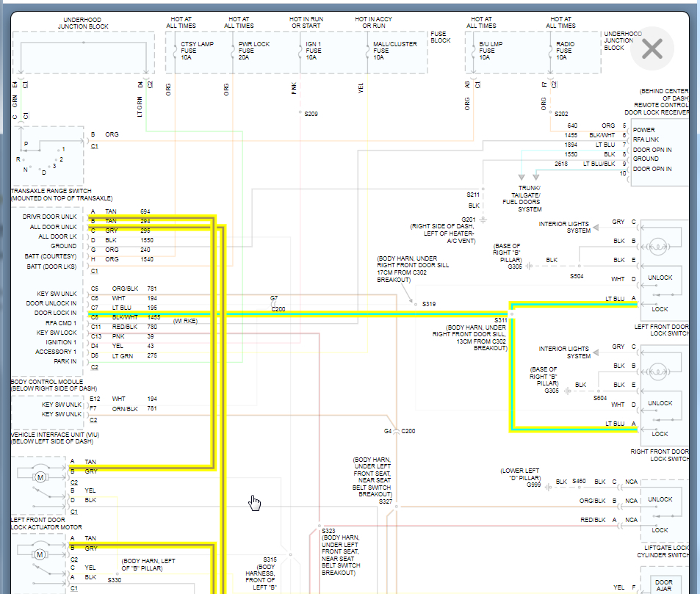Click the RFA CMD 1 label
This screenshot has height=594, width=700.
[61, 322]
